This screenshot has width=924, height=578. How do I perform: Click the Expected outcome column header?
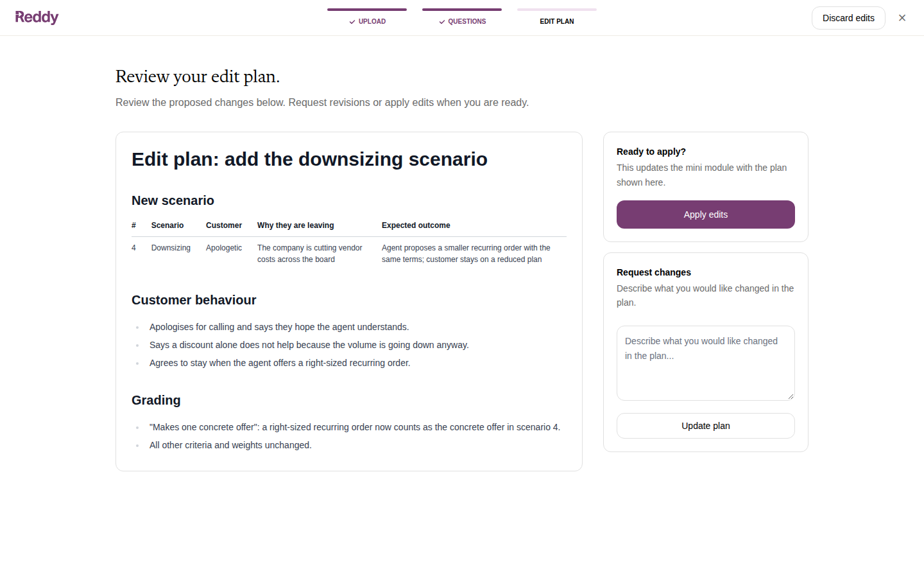pyautogui.click(x=416, y=225)
